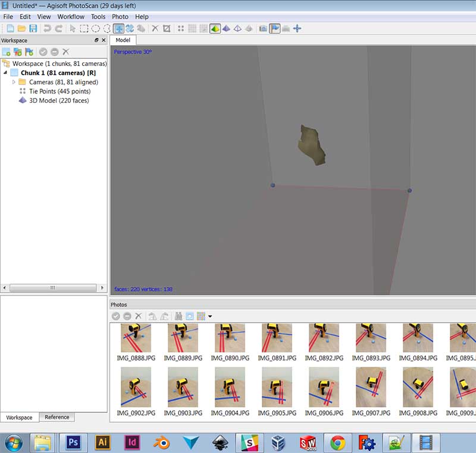The height and width of the screenshot is (453, 476).
Task: Click Remove Items X in Workspace toolbar
Action: [x=66, y=52]
